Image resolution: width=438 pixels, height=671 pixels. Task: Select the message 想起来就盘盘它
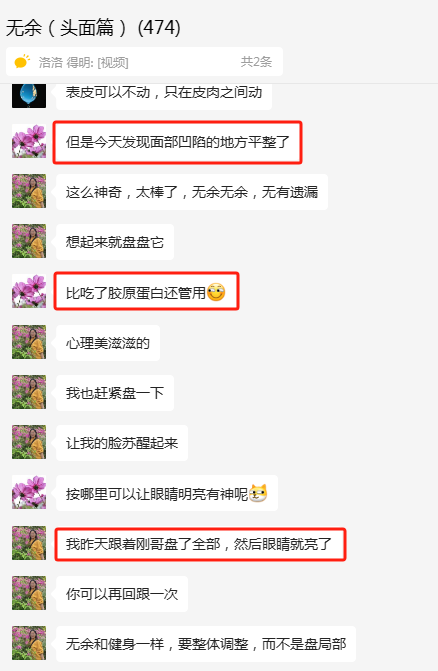(115, 242)
